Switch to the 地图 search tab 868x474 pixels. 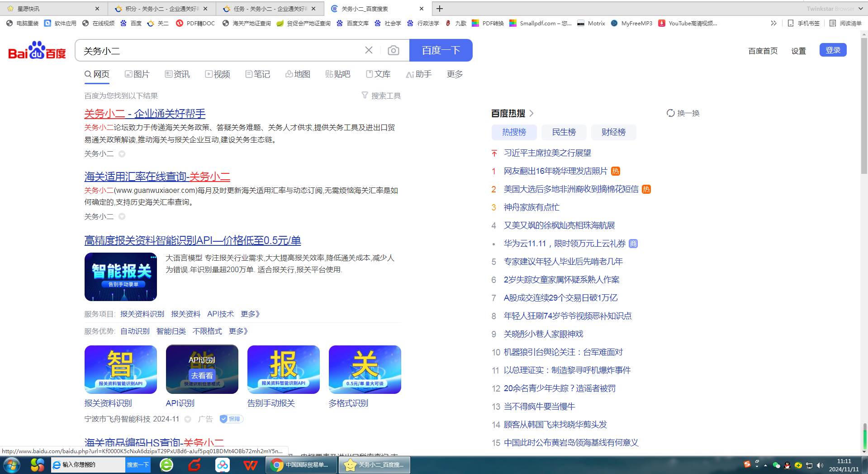click(x=298, y=74)
